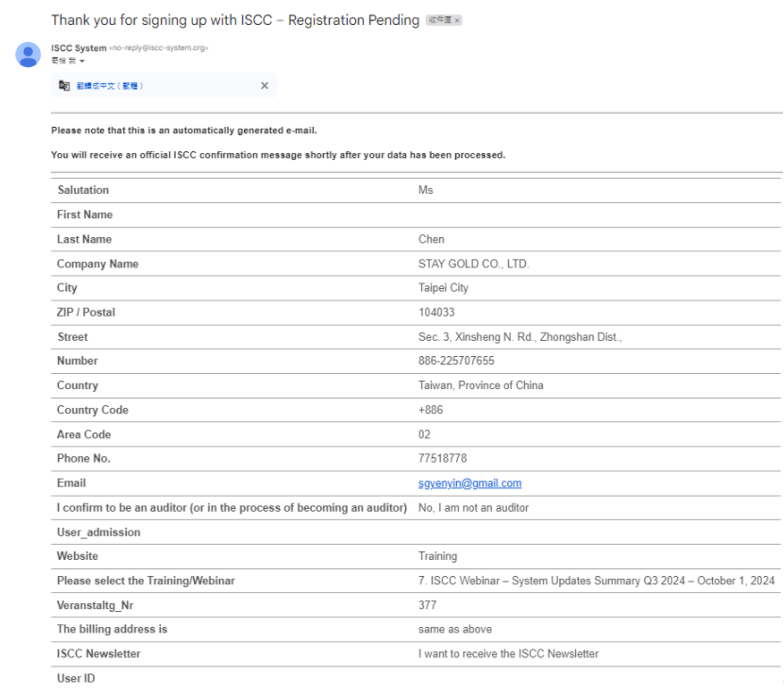Select company name STAY GOLD CO., LTD.
Viewport: 784px width, 693px height.
(x=474, y=264)
